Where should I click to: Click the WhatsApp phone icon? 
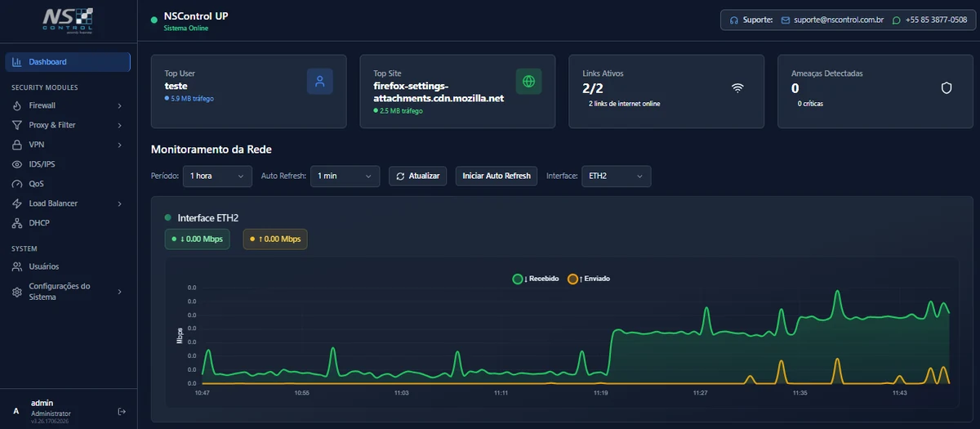(898, 20)
